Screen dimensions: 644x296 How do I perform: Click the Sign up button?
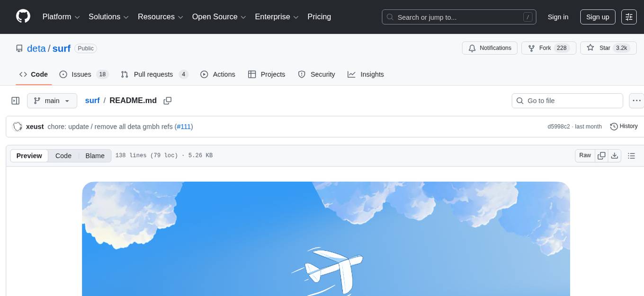click(x=598, y=17)
